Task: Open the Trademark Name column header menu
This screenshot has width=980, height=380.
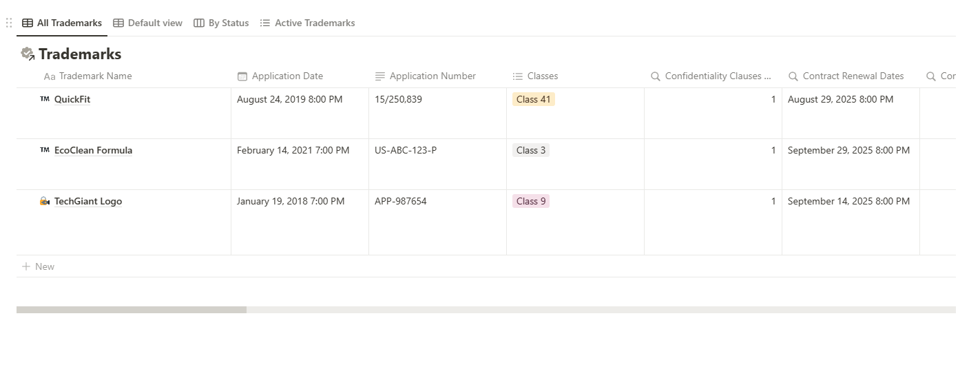Action: point(95,76)
